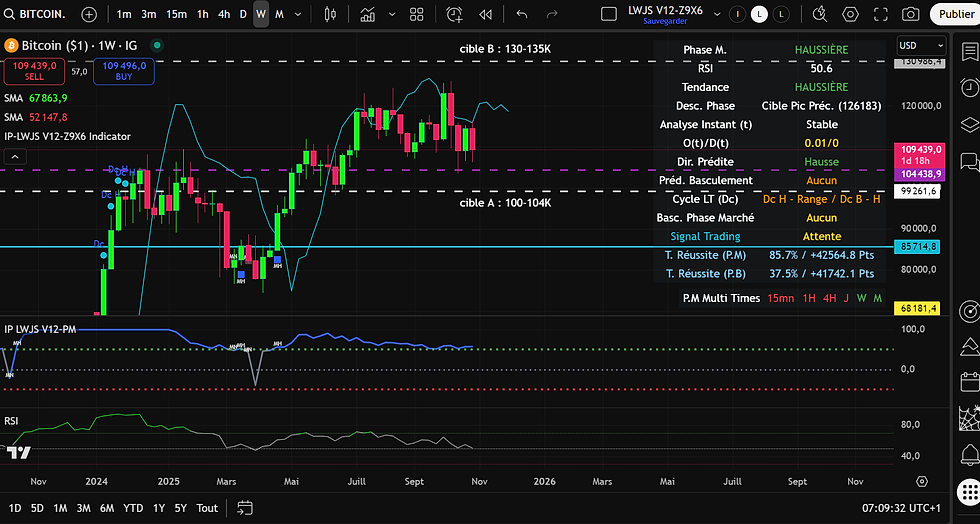980x524 pixels.
Task: Open the layout selection square icon
Action: [x=609, y=14]
